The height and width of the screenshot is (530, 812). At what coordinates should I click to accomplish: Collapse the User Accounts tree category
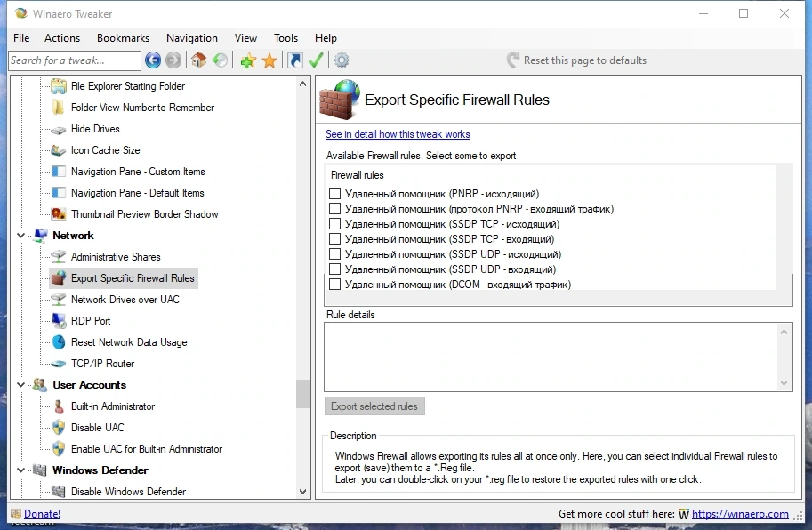tap(20, 384)
